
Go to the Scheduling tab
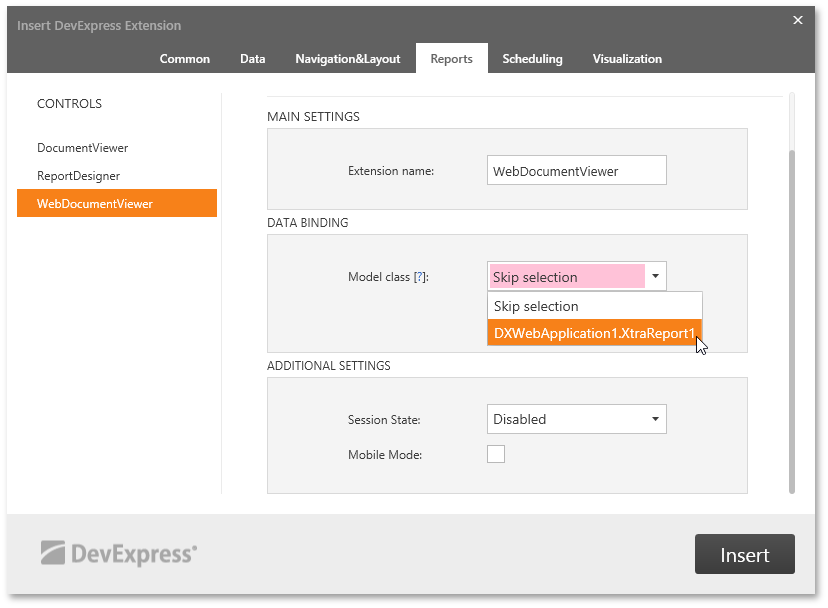[x=532, y=59]
